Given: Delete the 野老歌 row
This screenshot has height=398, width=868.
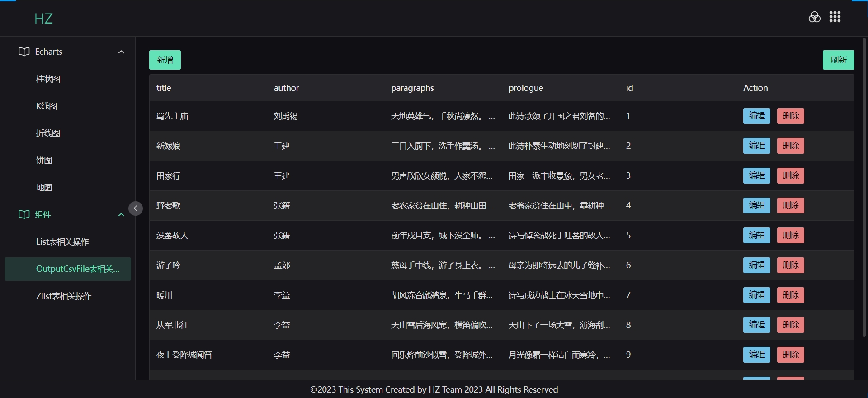Looking at the screenshot, I should click(x=791, y=205).
